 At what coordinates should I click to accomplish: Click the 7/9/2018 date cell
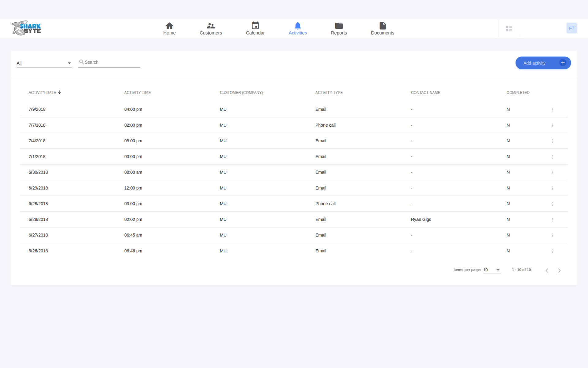[37, 109]
